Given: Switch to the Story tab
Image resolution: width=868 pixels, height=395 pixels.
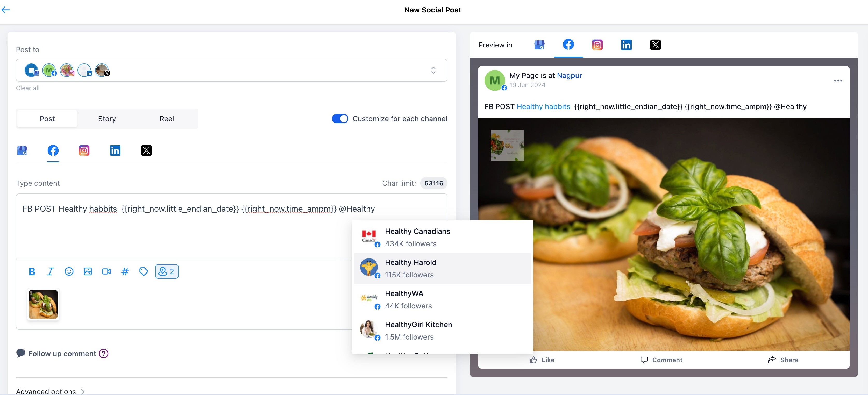Looking at the screenshot, I should 107,119.
